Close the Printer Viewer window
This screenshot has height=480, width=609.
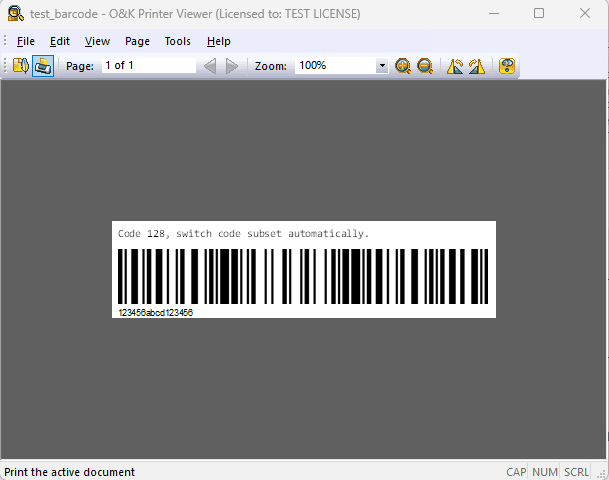point(585,14)
